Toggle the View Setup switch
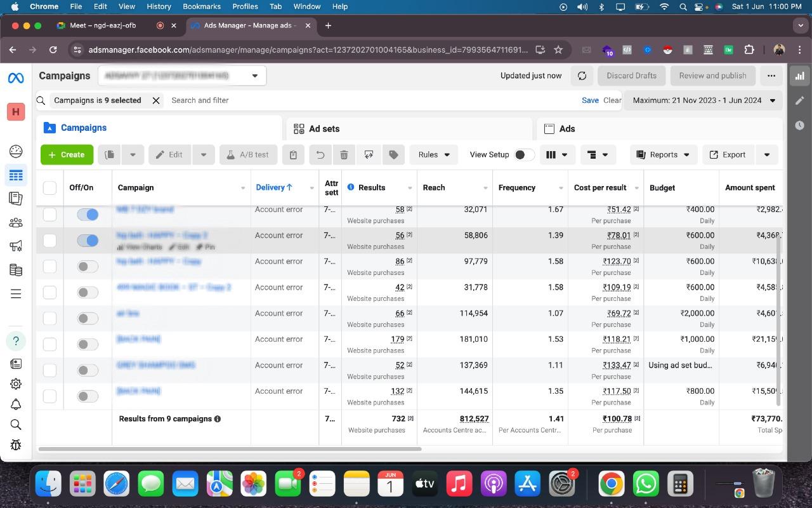Screen dimensions: 812x508 click(524, 154)
